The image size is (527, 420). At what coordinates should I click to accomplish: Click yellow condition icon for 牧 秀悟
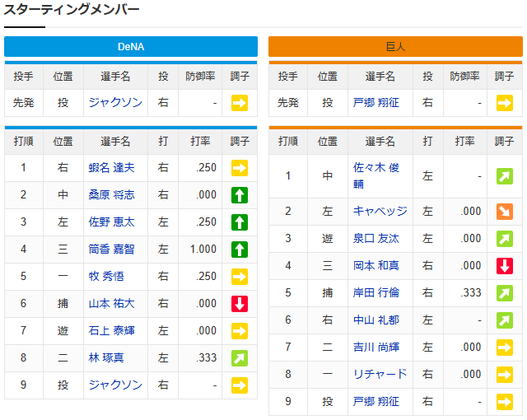(x=240, y=277)
